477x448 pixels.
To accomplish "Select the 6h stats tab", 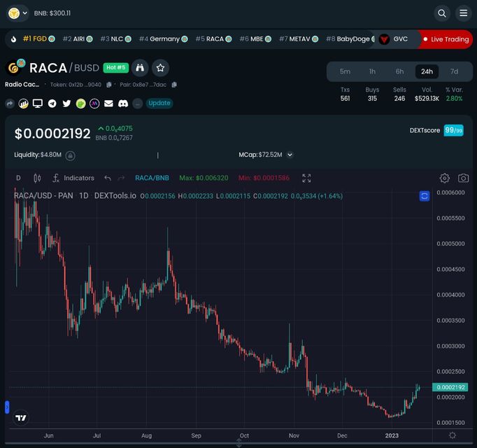I will 399,71.
